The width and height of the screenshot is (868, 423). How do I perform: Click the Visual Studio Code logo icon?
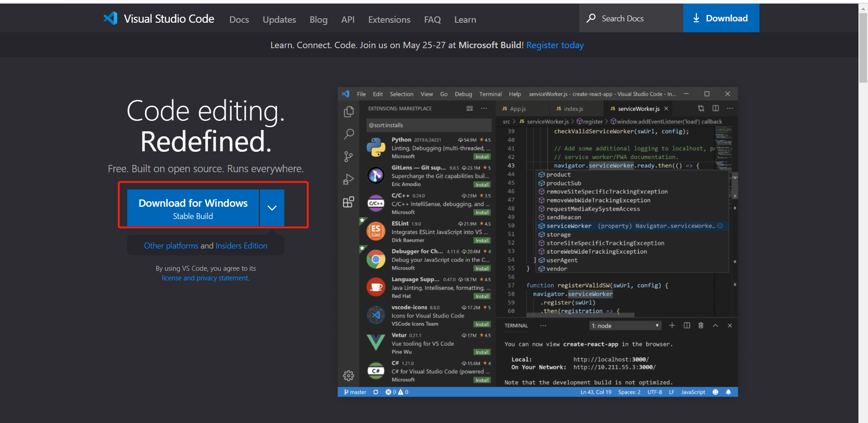[x=110, y=18]
